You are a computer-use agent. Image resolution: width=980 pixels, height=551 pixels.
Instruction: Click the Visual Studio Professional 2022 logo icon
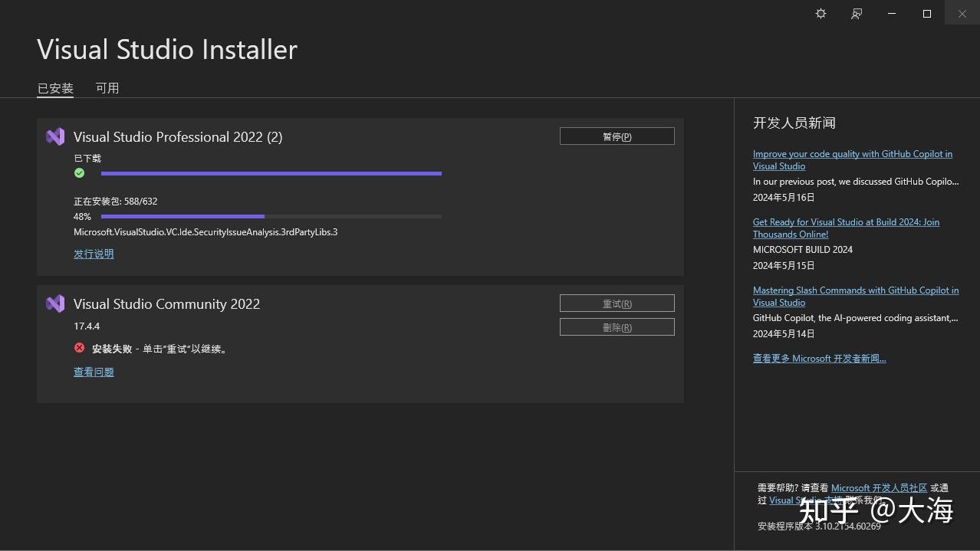tap(55, 136)
